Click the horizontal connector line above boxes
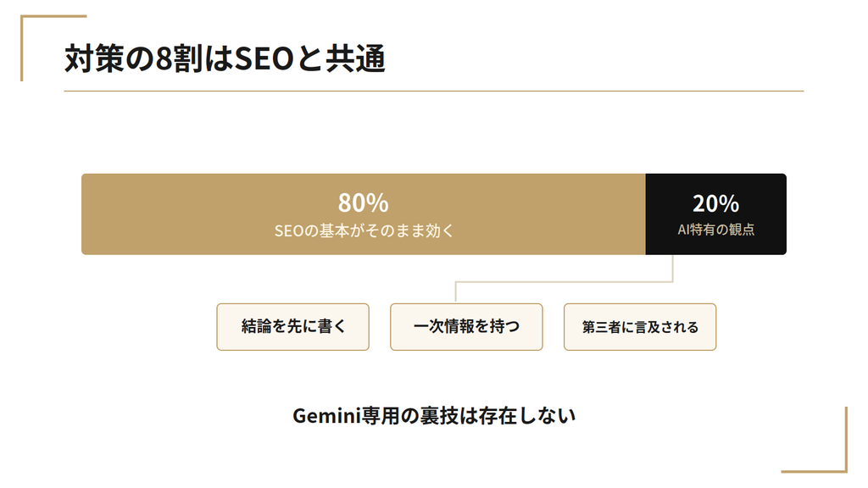Screen dimensions: 868x488 tap(564, 282)
